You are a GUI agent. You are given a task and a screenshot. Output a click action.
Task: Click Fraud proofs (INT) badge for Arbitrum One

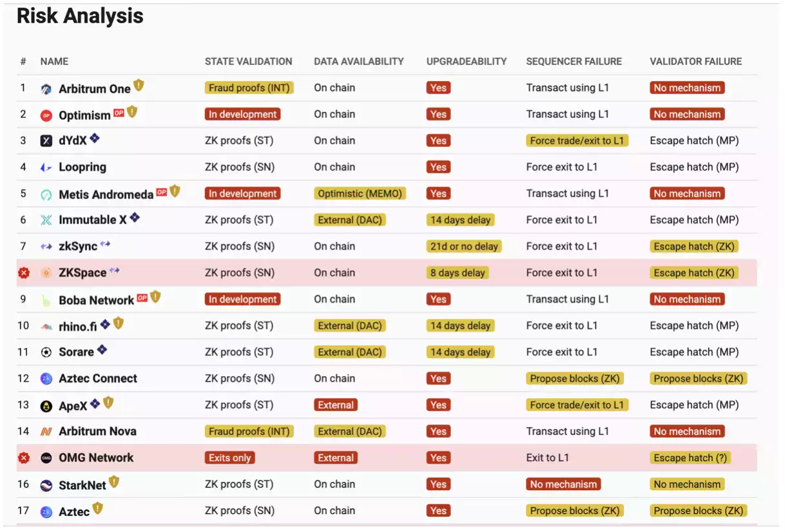(x=249, y=88)
